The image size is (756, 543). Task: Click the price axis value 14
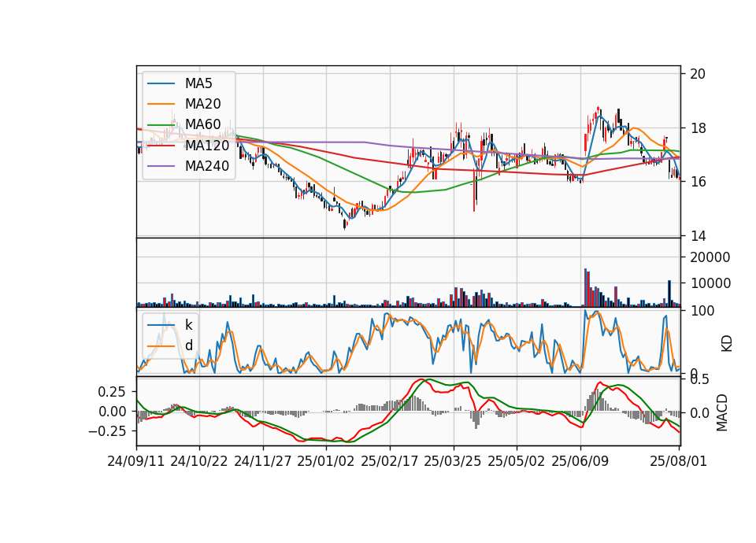(x=698, y=236)
